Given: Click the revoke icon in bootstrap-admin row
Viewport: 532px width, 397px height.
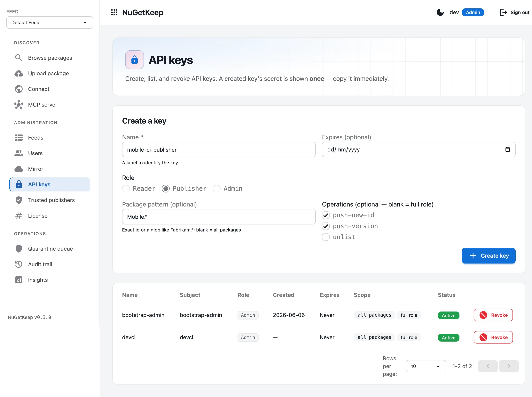Looking at the screenshot, I should (x=483, y=315).
